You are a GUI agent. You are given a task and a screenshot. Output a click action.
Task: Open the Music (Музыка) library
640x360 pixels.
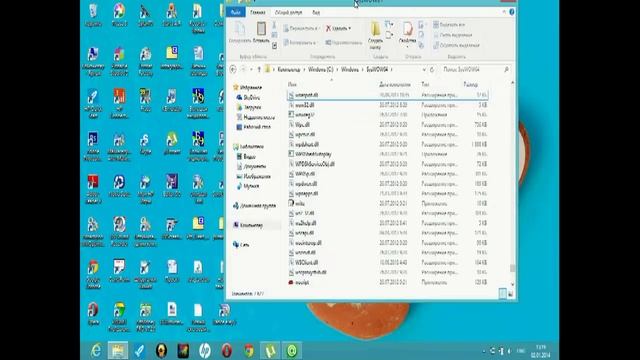pos(247,186)
